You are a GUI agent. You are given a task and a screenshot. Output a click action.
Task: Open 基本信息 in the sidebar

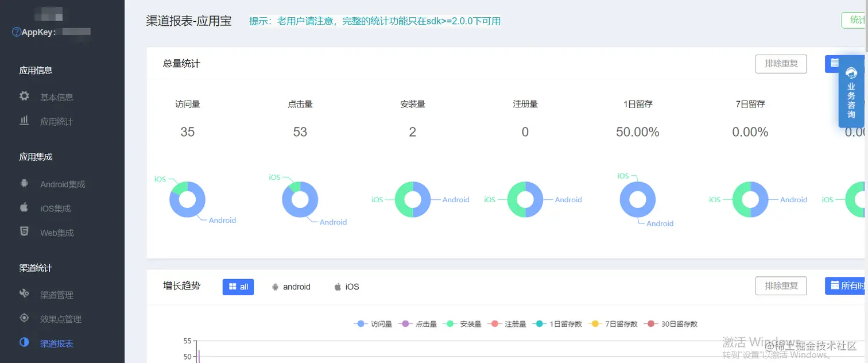coord(57,97)
